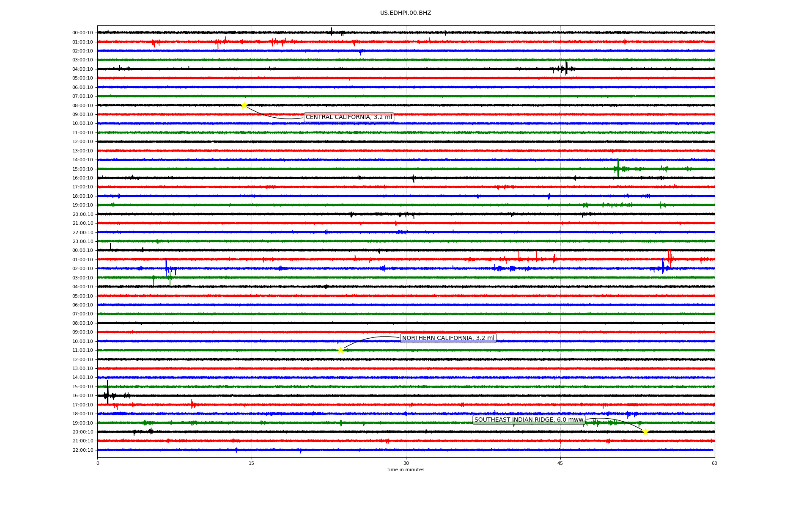The height and width of the screenshot is (508, 812).
Task: Click the large black spike on first 04:00:10 trace
Action: point(566,68)
